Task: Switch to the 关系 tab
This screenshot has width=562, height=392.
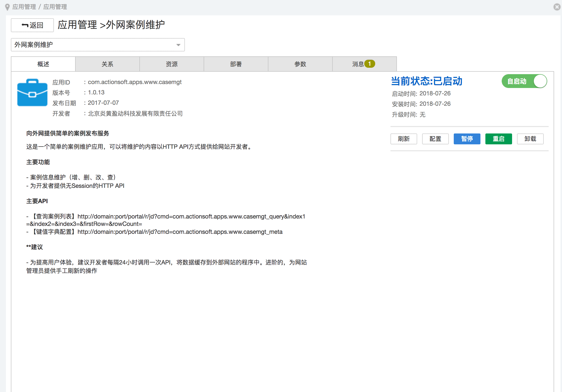Action: (108, 64)
